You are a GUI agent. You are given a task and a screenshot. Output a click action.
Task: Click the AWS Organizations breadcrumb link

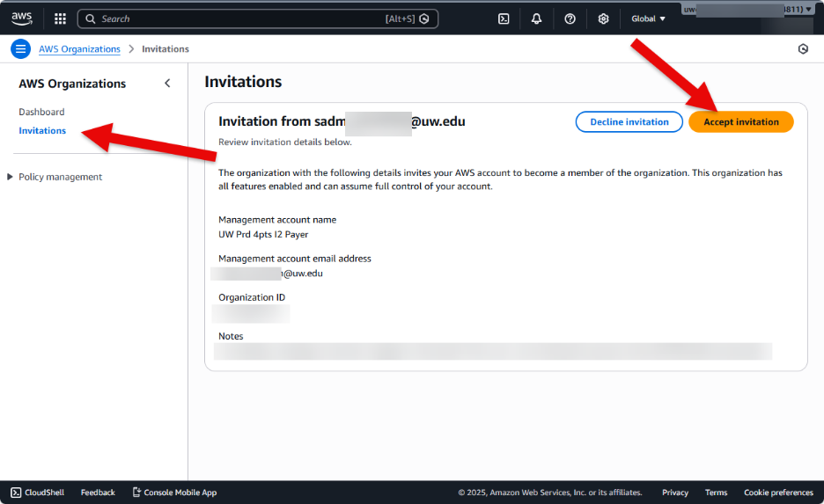tap(79, 49)
